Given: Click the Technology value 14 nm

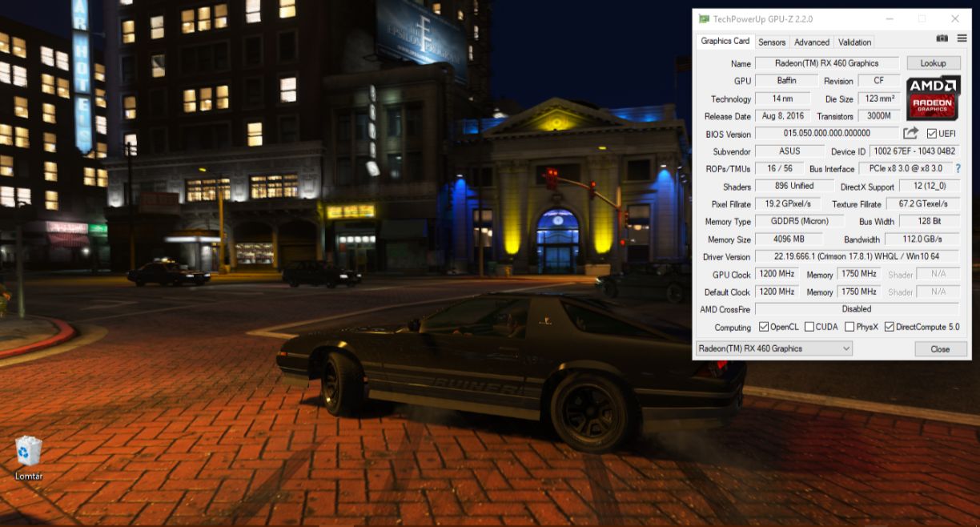Looking at the screenshot, I should tap(782, 99).
